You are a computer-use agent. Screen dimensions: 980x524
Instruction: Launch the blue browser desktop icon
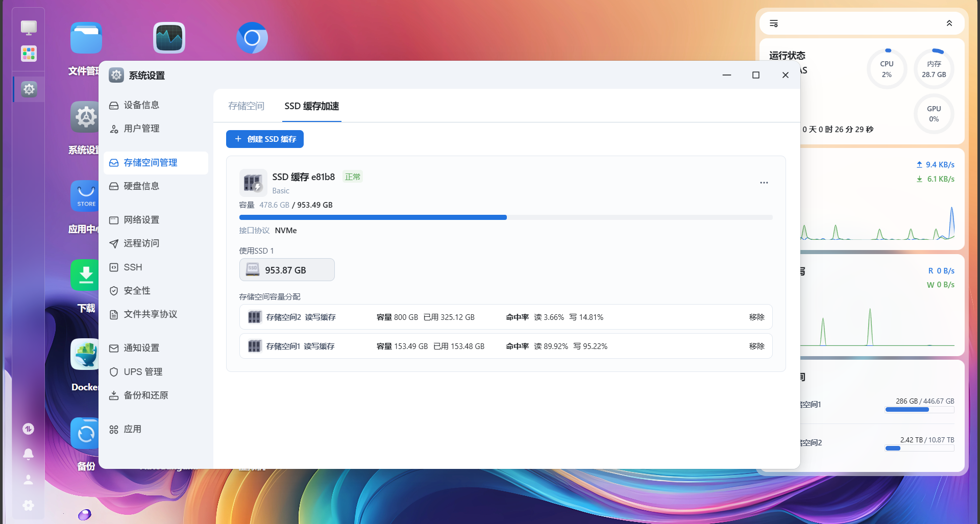coord(252,38)
